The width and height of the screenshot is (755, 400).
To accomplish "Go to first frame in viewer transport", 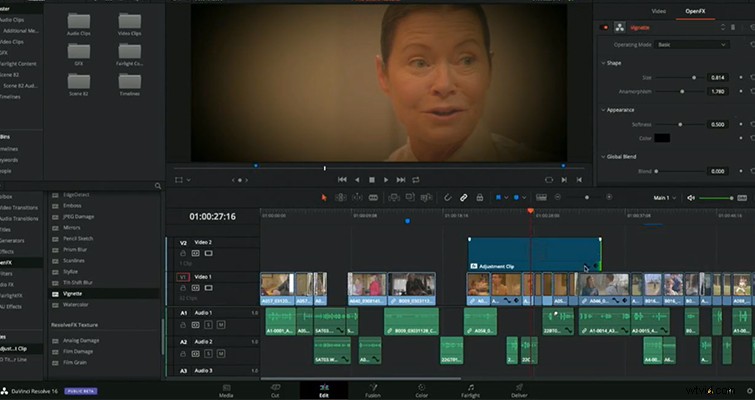I will [x=342, y=180].
